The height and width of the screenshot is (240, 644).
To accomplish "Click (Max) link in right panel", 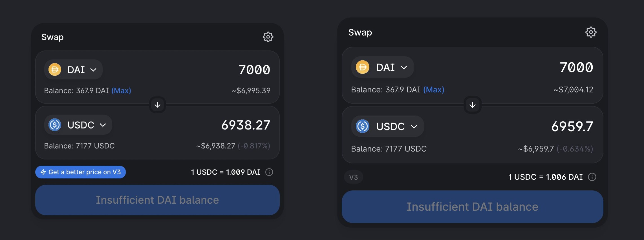I will (434, 90).
